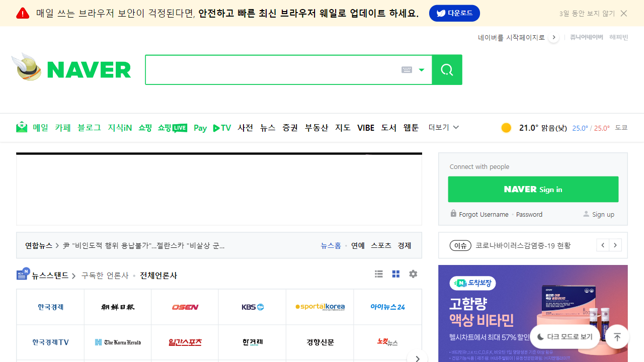The image size is (644, 362).
Task: Open 朝鮮日報 publisher tile
Action: [x=118, y=307]
